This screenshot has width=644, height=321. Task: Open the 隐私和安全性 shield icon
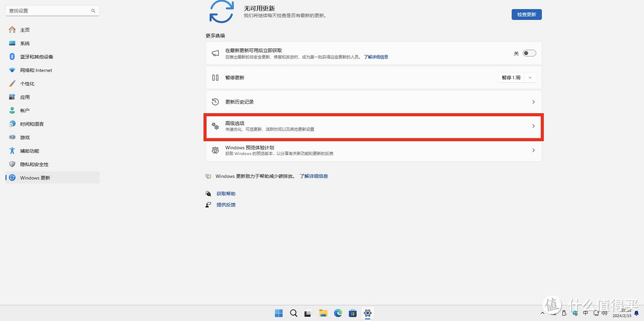click(x=13, y=164)
